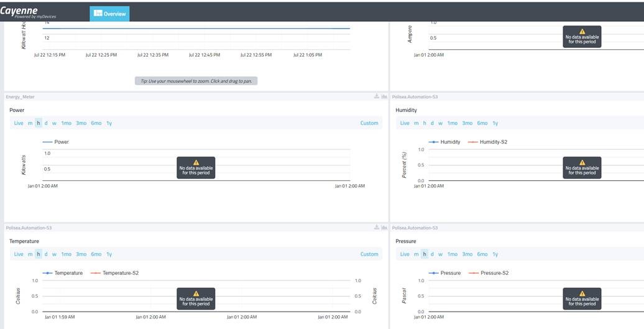Click the Cayenne logo
Image resolution: width=644 pixels, height=329 pixels.
27,12
